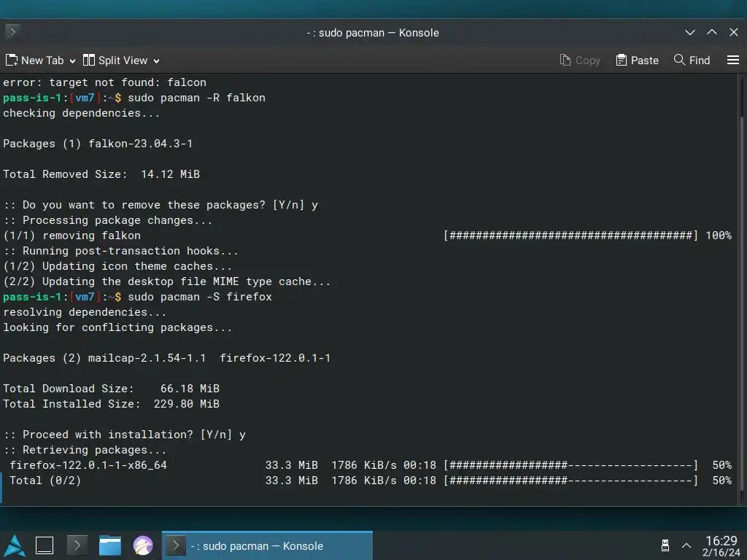The height and width of the screenshot is (560, 747).
Task: Click 'Packages (1) falkon-23.04.3-1' line
Action: click(x=98, y=144)
